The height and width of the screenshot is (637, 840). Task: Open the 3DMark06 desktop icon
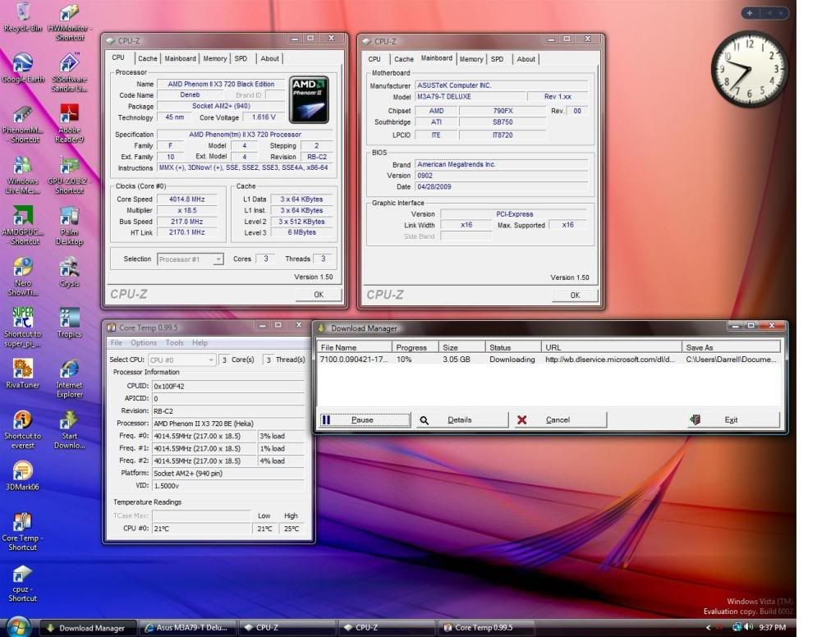tap(22, 476)
